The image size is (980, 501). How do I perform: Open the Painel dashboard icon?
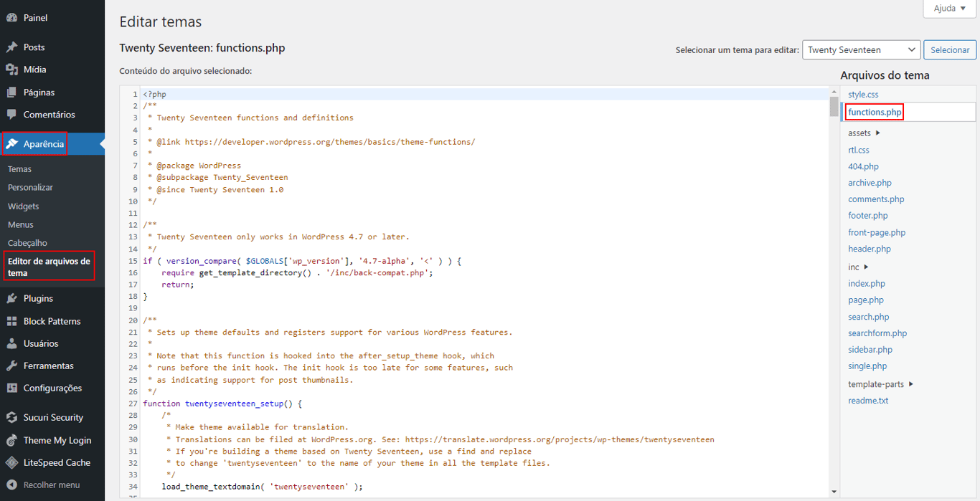12,16
